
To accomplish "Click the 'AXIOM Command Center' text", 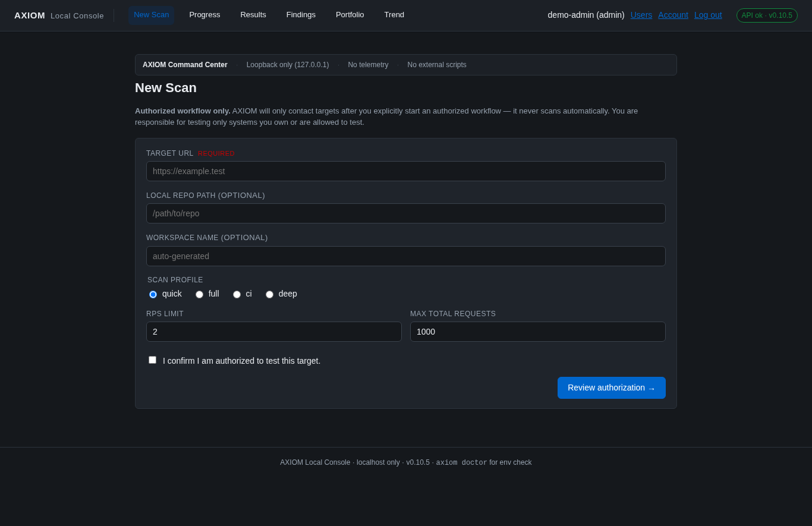I will point(185,65).
